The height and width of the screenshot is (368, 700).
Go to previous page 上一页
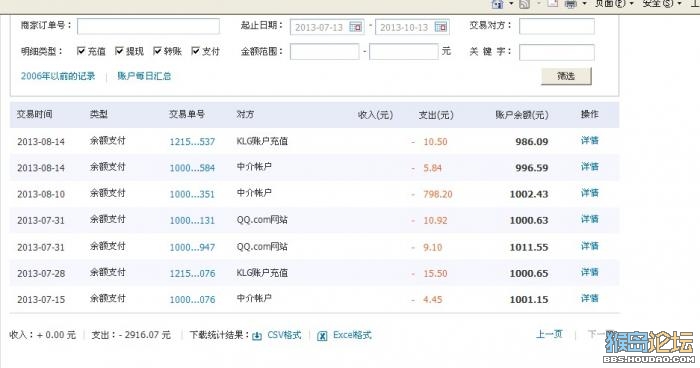point(549,334)
